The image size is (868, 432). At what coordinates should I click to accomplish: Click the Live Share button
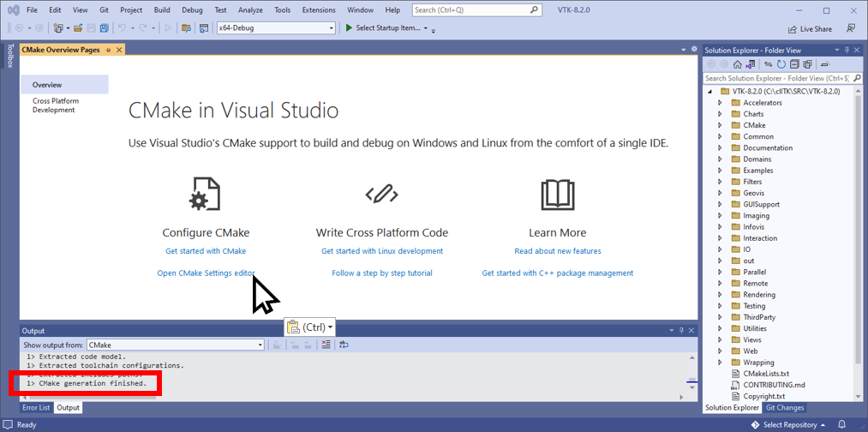(x=810, y=29)
